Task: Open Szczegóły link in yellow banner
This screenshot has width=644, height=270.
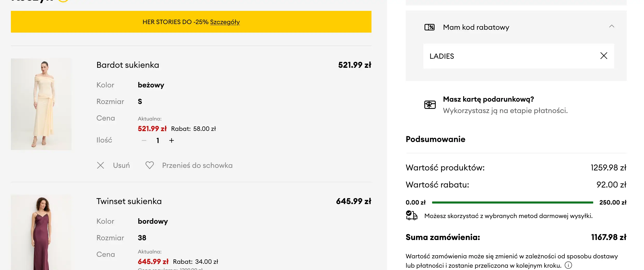Action: pyautogui.click(x=225, y=22)
